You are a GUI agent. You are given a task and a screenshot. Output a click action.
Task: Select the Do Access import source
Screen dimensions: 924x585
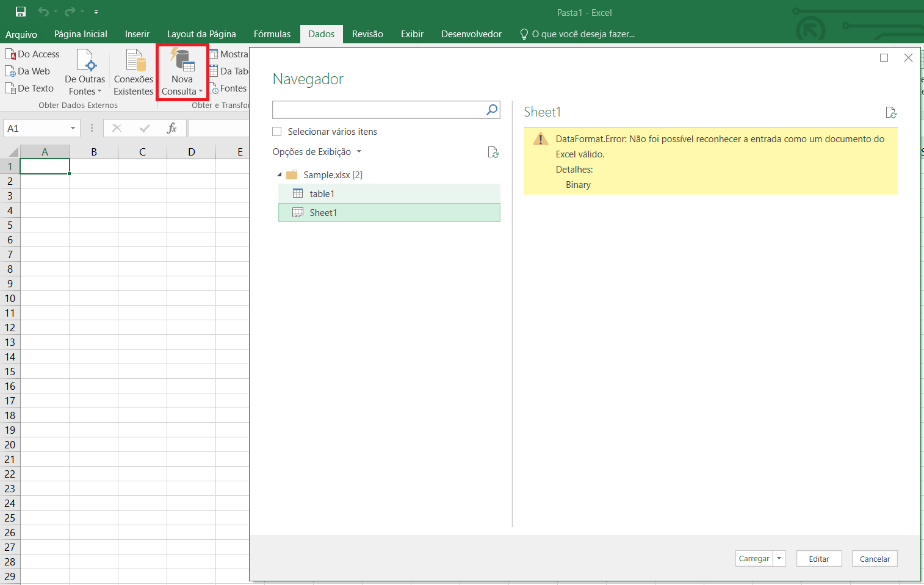point(32,54)
